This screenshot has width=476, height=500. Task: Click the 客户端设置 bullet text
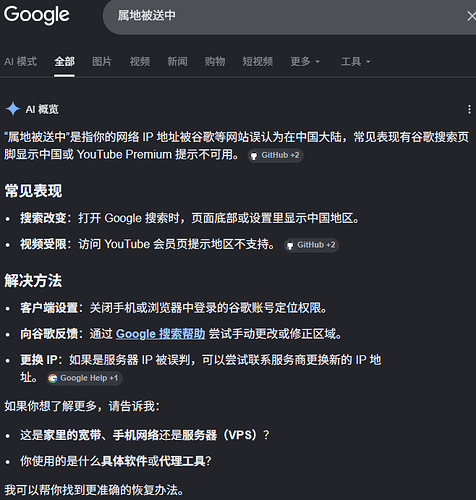pyautogui.click(x=174, y=308)
